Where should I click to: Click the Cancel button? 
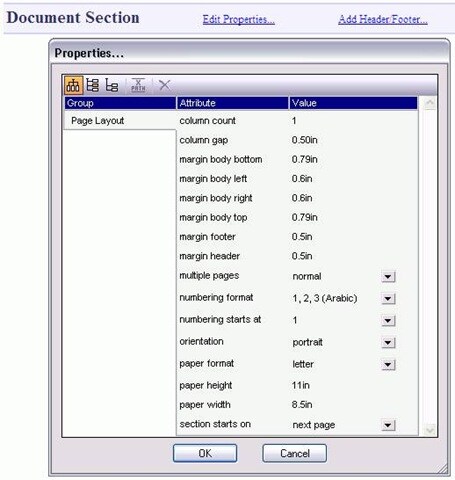point(295,453)
